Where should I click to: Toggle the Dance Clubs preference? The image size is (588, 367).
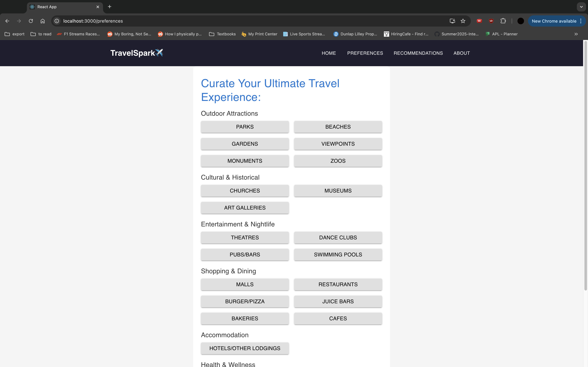pyautogui.click(x=338, y=237)
